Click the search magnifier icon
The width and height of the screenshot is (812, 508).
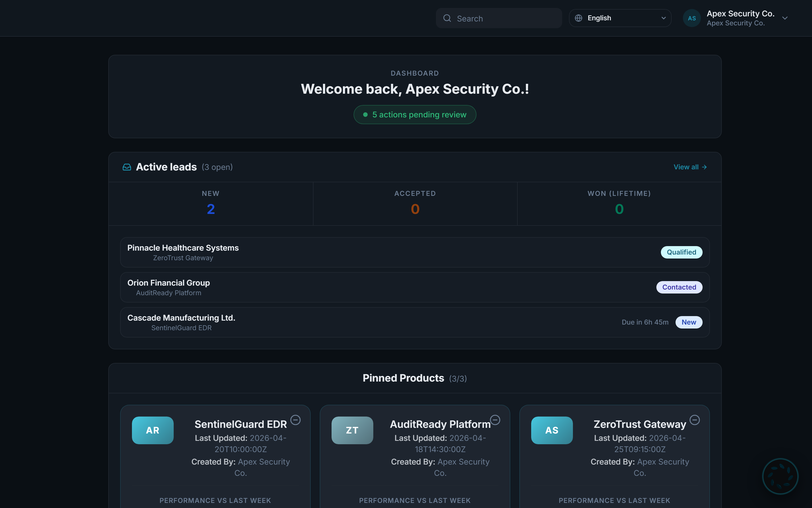tap(447, 18)
